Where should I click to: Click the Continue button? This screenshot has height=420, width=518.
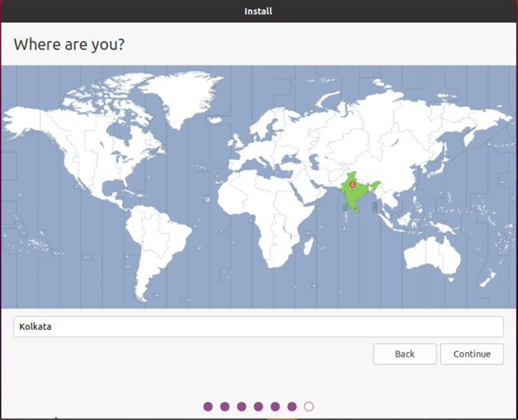[x=471, y=354]
